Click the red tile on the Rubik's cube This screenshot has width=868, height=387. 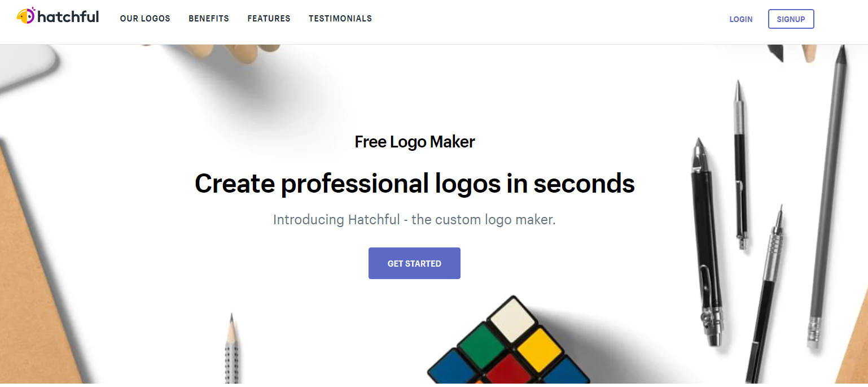click(x=510, y=369)
